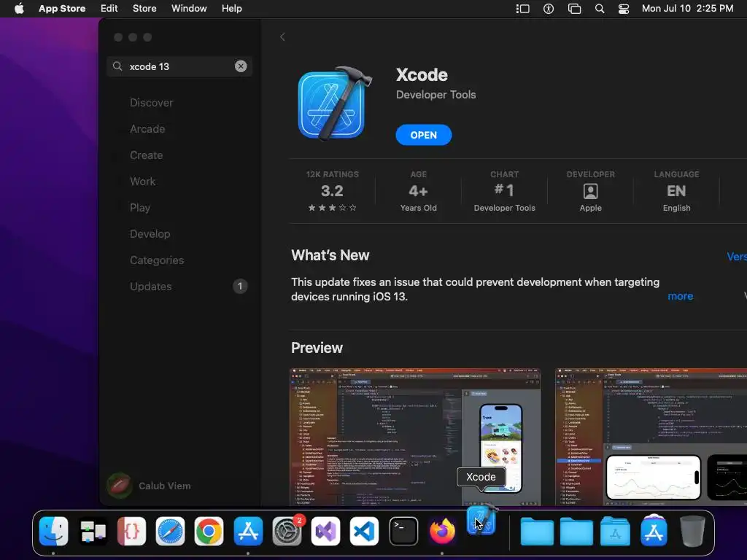The width and height of the screenshot is (747, 560).
Task: Click the date and time in menu bar
Action: click(687, 8)
